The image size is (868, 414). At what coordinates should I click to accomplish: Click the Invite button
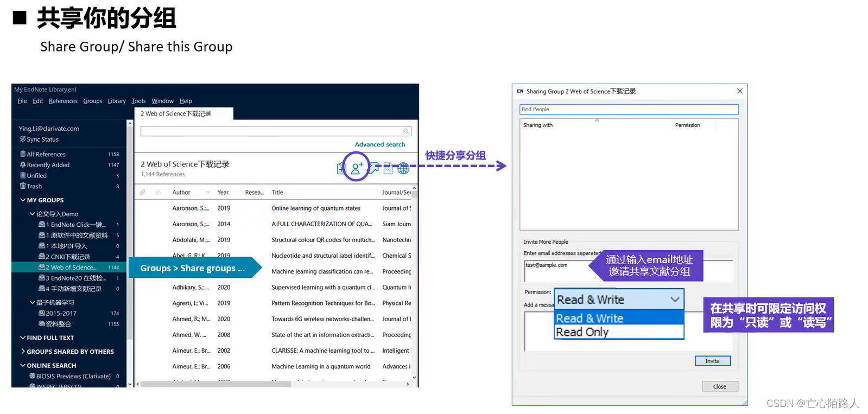tap(712, 361)
